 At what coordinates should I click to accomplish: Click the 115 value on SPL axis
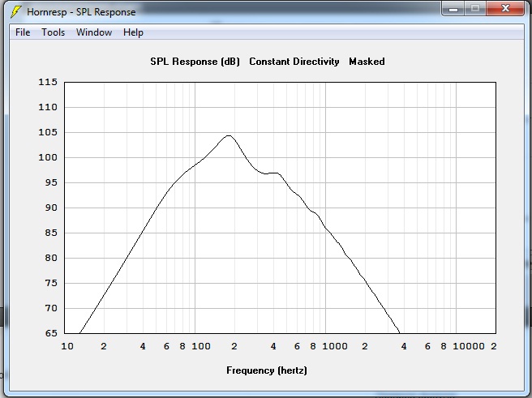48,82
